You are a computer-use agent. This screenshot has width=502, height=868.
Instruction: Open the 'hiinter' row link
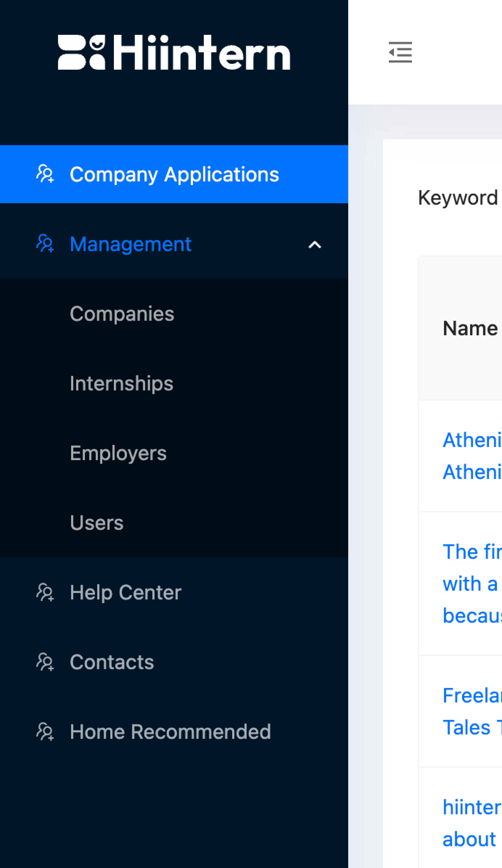tap(472, 823)
